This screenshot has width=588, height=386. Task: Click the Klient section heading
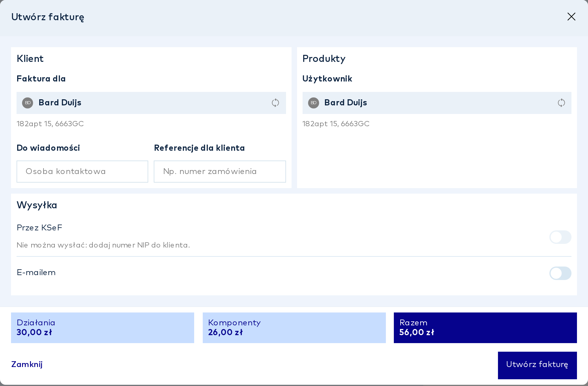[x=30, y=59]
